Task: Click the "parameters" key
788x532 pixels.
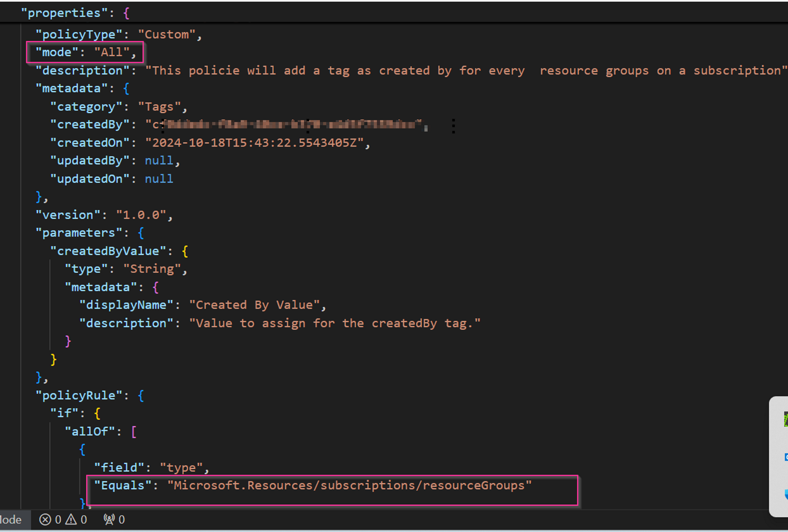Action: coord(79,233)
